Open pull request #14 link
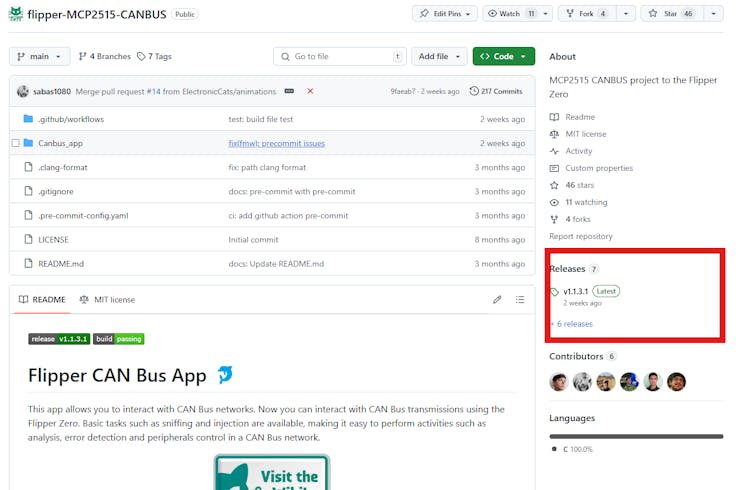Screen dimensions: 740x490 point(153,91)
